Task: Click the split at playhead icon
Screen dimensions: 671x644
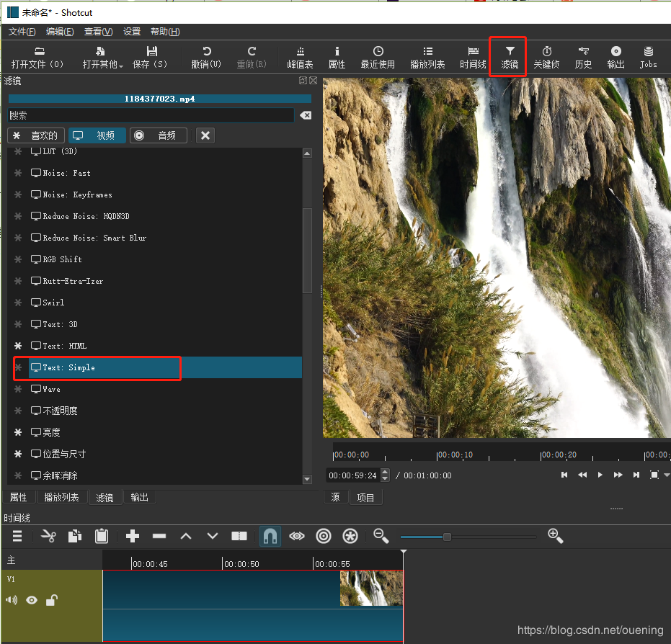Action: point(239,536)
